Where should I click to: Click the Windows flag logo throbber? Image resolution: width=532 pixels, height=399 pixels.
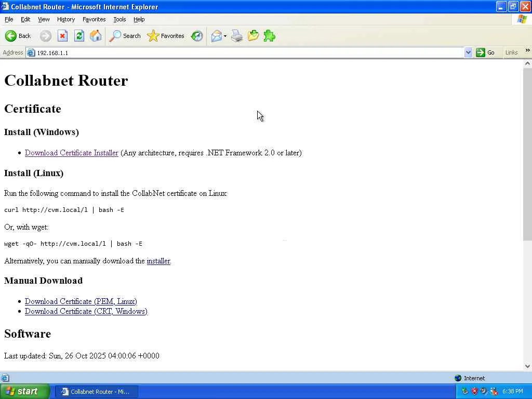click(522, 19)
